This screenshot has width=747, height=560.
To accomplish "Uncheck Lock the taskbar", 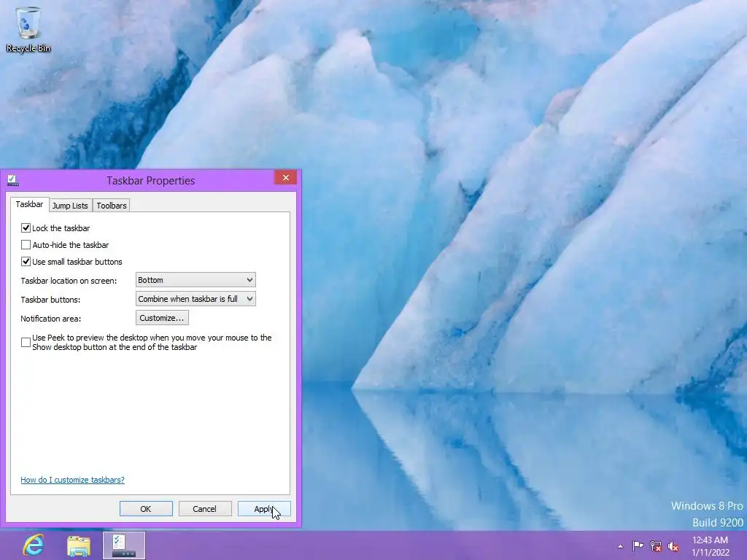I will (26, 228).
